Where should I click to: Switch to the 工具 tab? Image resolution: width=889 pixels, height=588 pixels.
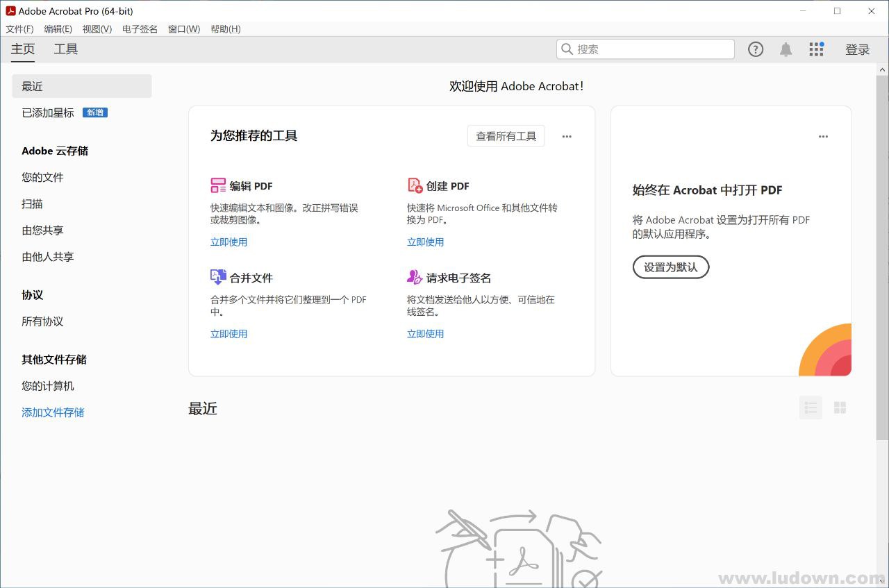click(x=66, y=49)
